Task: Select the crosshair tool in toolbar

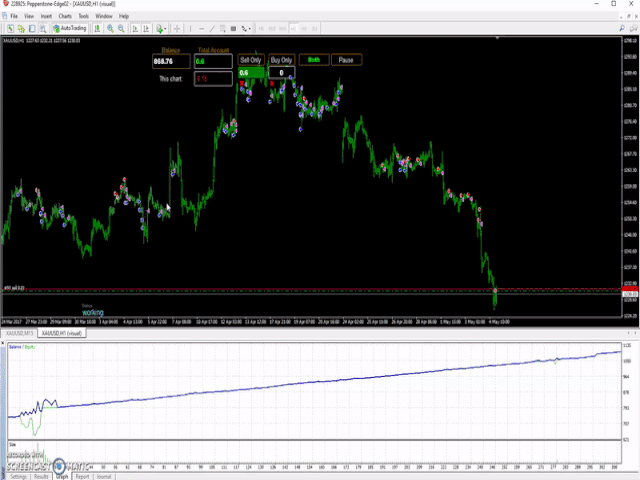Action: click(176, 28)
